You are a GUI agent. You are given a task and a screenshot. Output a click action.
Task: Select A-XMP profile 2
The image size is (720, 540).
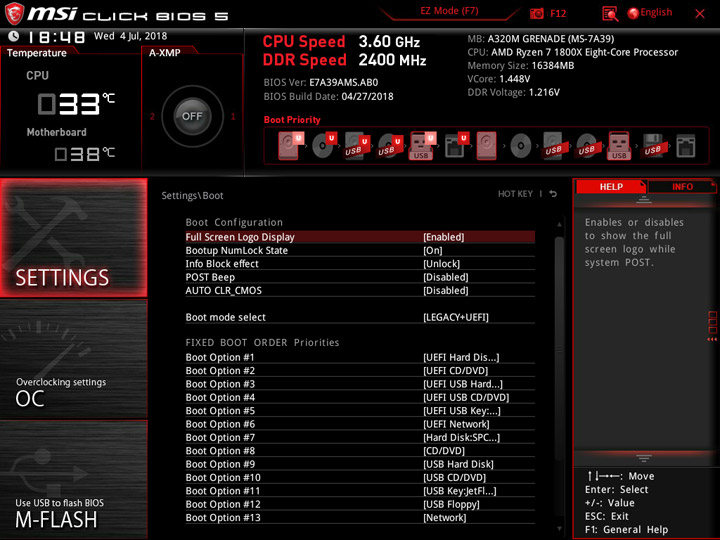[152, 116]
